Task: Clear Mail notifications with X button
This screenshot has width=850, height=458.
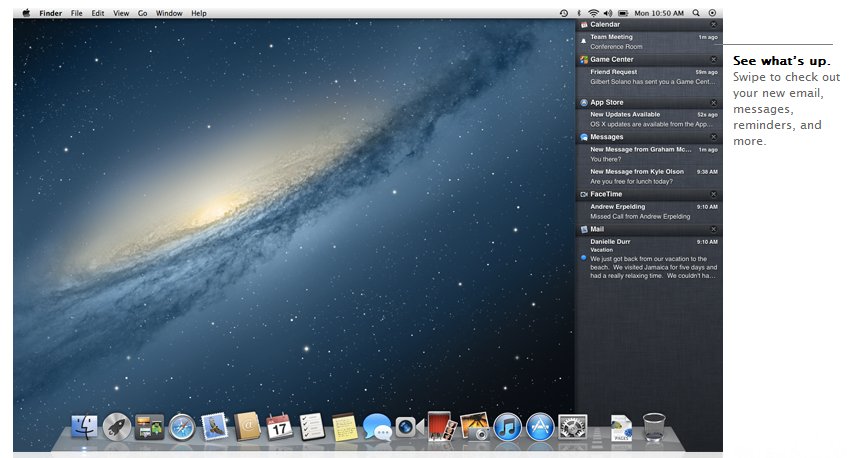Action: (x=713, y=229)
